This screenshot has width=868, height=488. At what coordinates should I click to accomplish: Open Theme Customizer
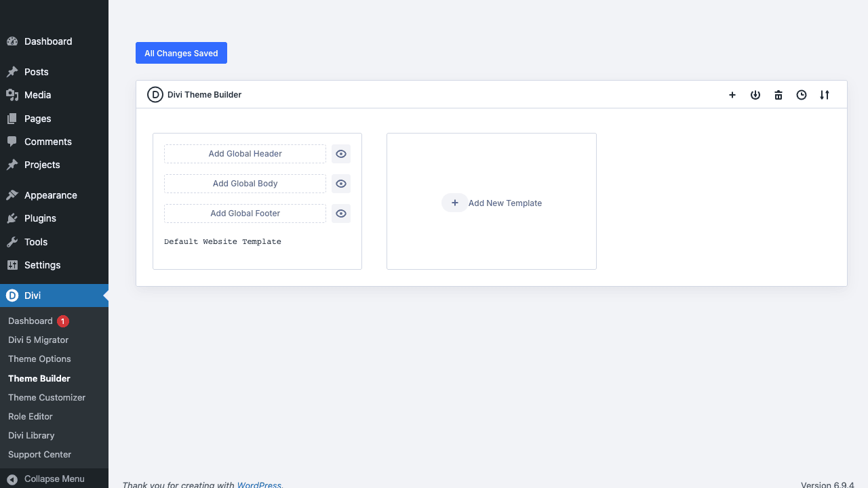[47, 397]
